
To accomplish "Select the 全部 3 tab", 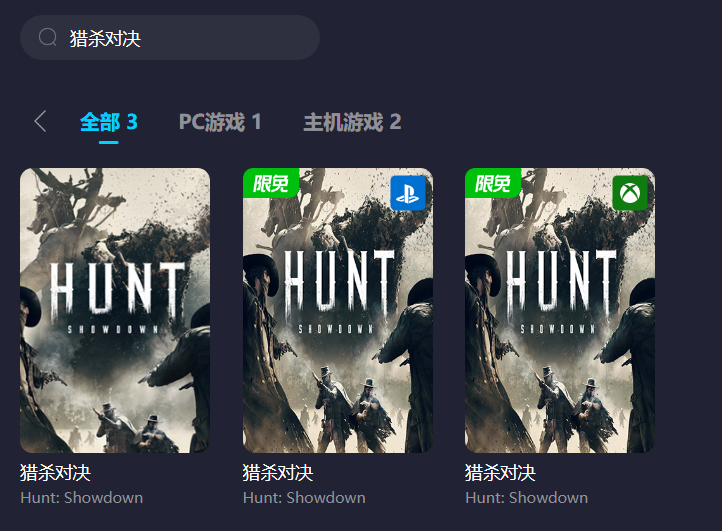I will click(109, 122).
